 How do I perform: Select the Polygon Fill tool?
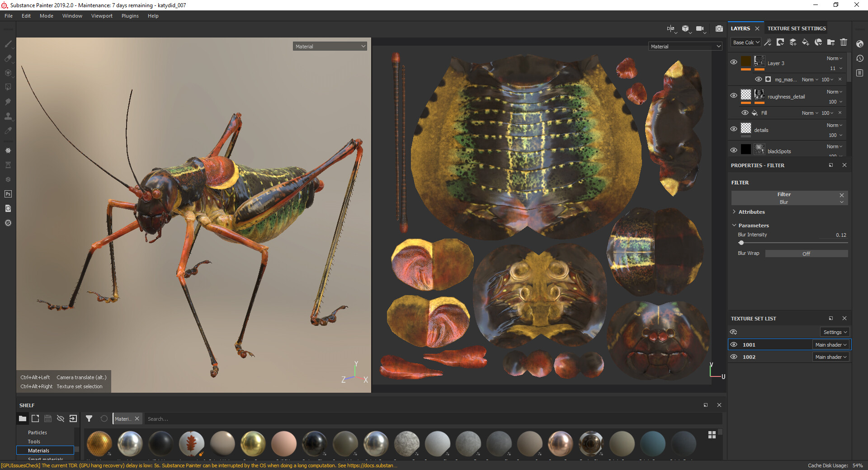click(8, 87)
